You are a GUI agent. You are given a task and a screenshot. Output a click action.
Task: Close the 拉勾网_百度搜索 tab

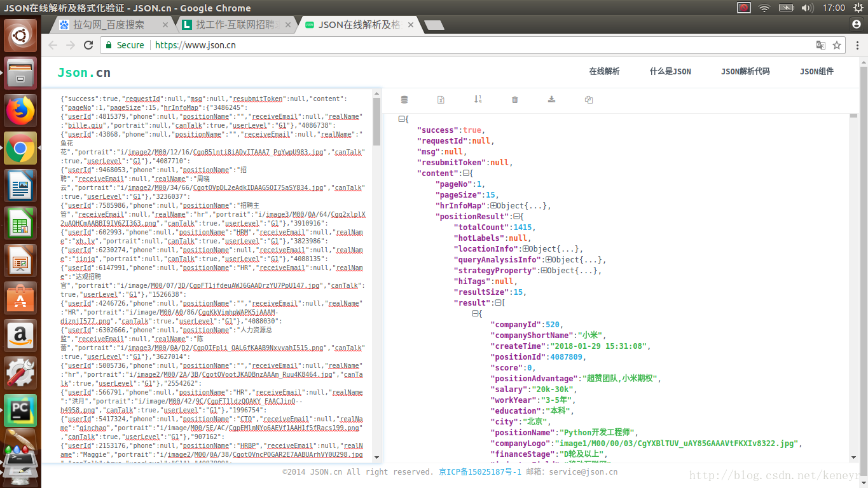pyautogui.click(x=165, y=25)
